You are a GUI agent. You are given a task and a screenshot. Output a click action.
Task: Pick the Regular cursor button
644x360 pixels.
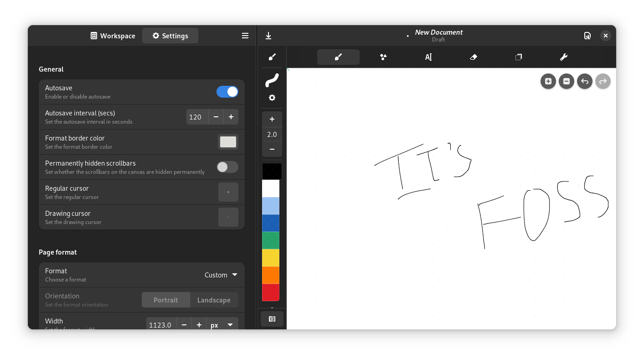point(228,192)
